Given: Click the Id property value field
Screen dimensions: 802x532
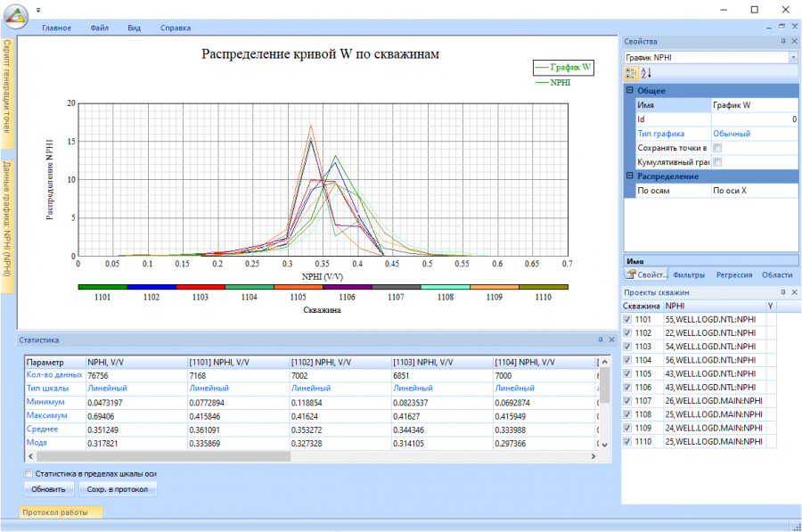Looking at the screenshot, I should point(754,119).
